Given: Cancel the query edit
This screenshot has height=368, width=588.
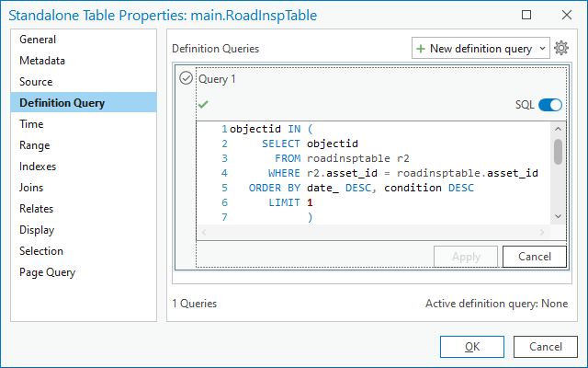Looking at the screenshot, I should [535, 256].
